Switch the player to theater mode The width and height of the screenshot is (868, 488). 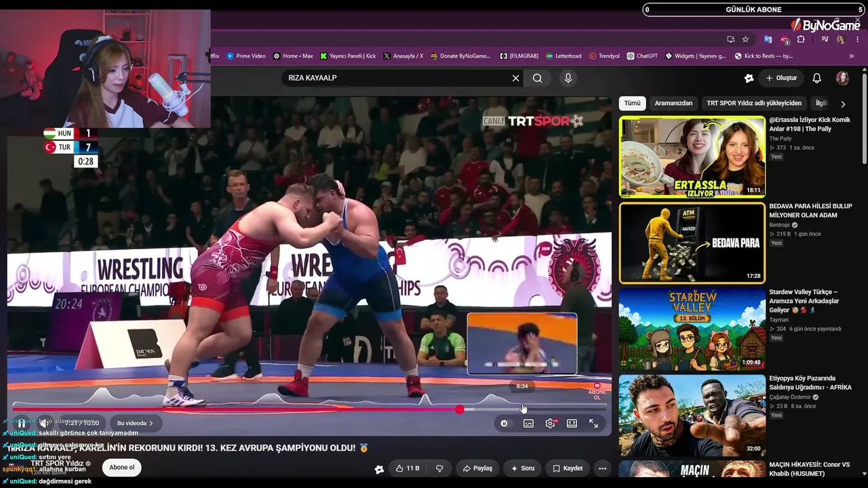click(572, 424)
